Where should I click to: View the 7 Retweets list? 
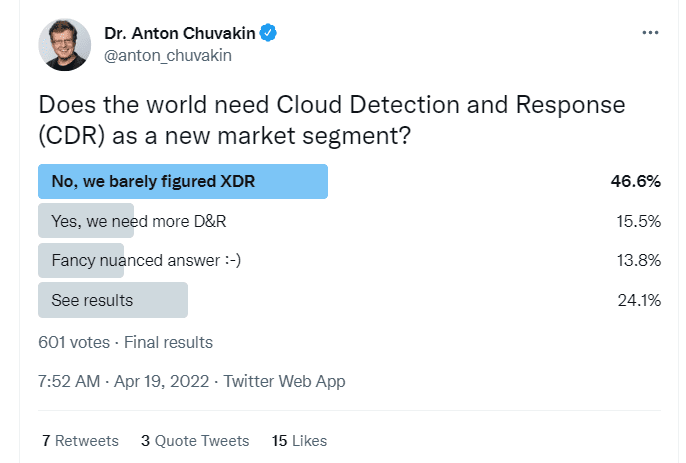click(x=80, y=440)
